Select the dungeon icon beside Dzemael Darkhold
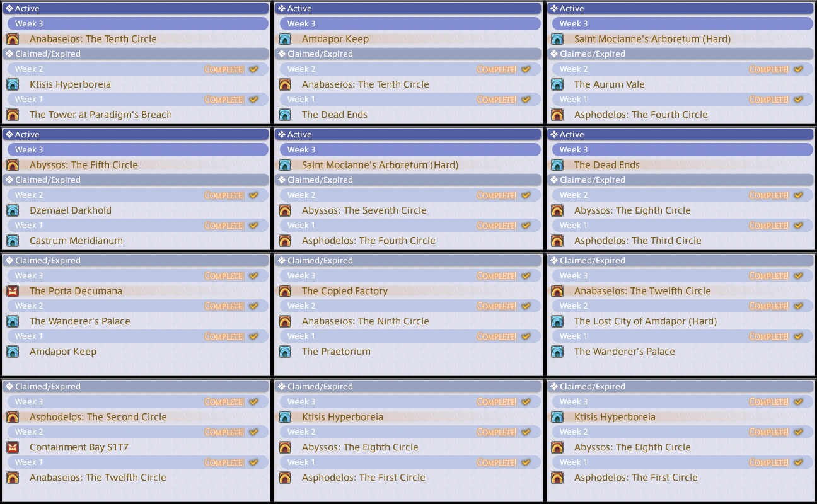This screenshot has width=817, height=504. click(13, 210)
